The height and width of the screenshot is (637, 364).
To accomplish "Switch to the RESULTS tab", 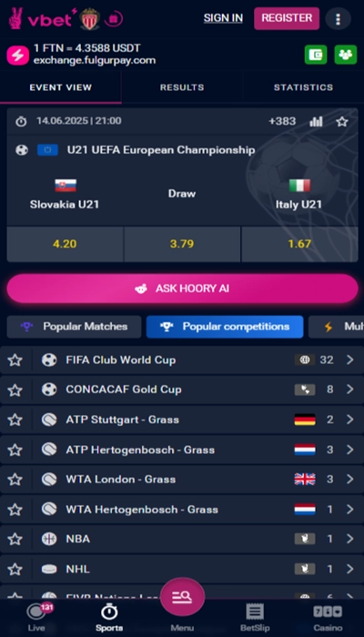I will click(182, 87).
